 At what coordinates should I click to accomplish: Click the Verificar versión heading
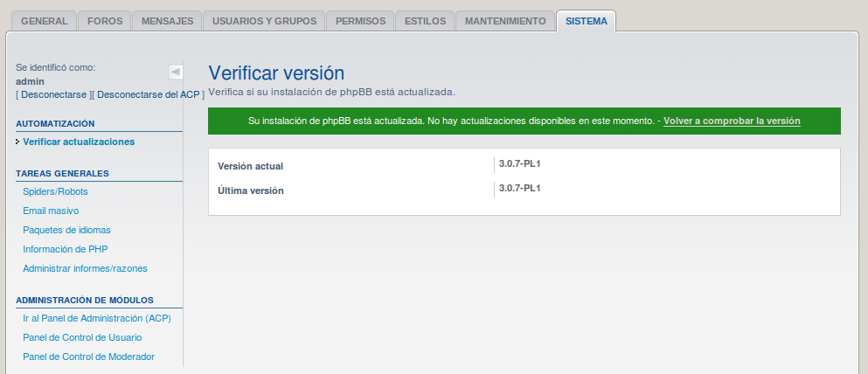click(276, 73)
